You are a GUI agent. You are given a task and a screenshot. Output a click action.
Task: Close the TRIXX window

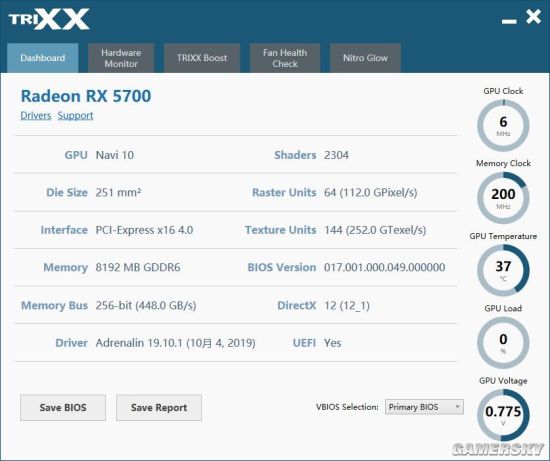tap(534, 16)
